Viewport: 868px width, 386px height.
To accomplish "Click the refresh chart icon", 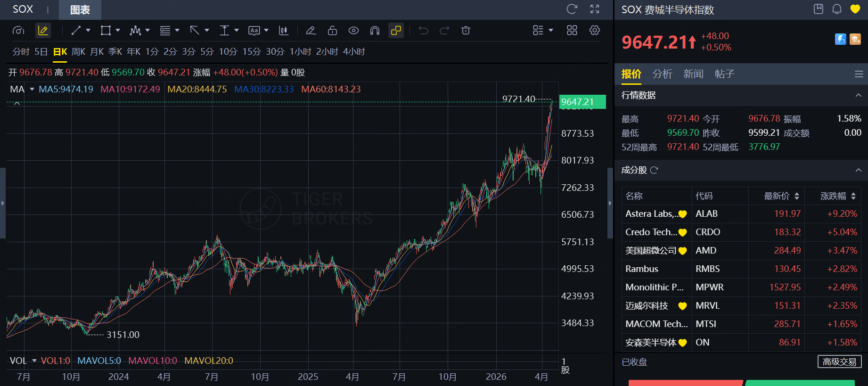I will [x=572, y=9].
